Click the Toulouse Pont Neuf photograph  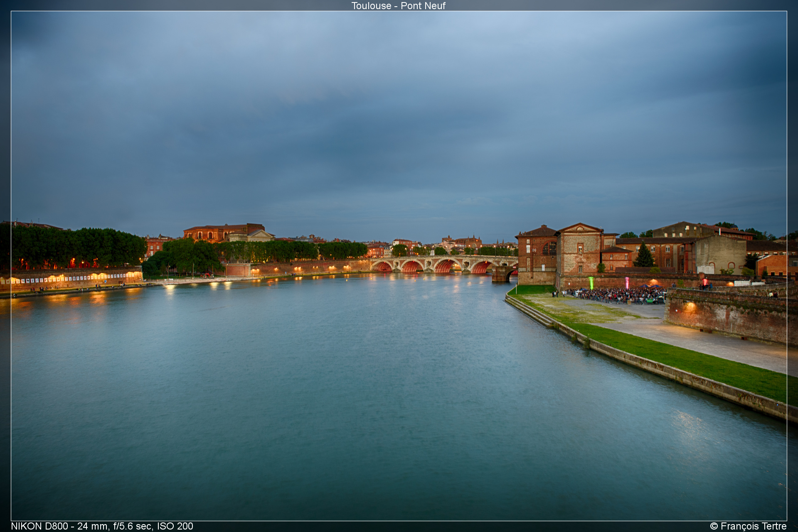399,266
